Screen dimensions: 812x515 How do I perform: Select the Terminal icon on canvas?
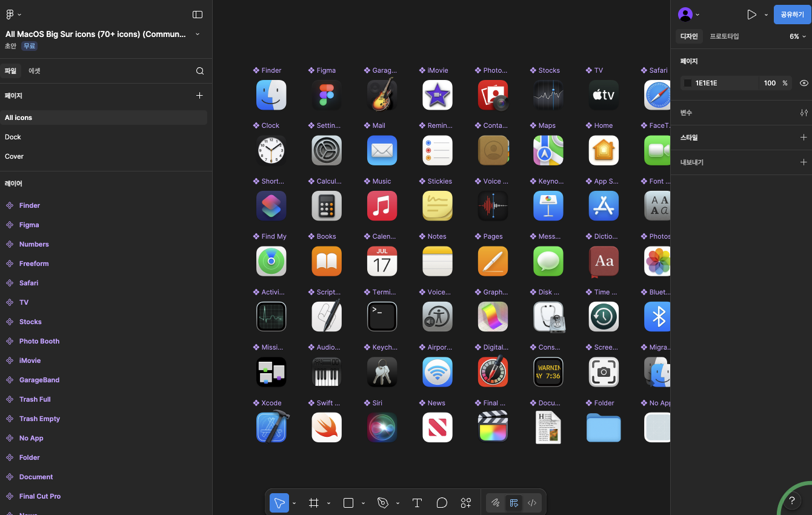(382, 317)
